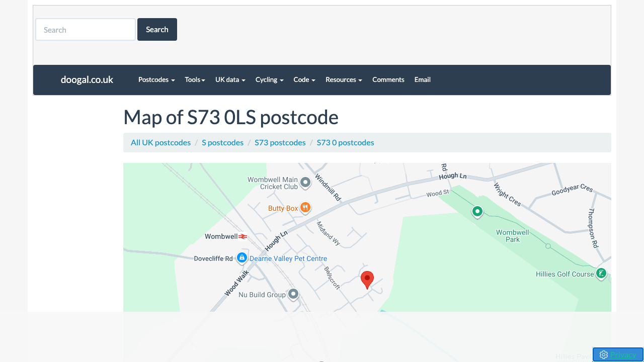The width and height of the screenshot is (644, 362).
Task: Open the Email menu item
Action: click(422, 79)
